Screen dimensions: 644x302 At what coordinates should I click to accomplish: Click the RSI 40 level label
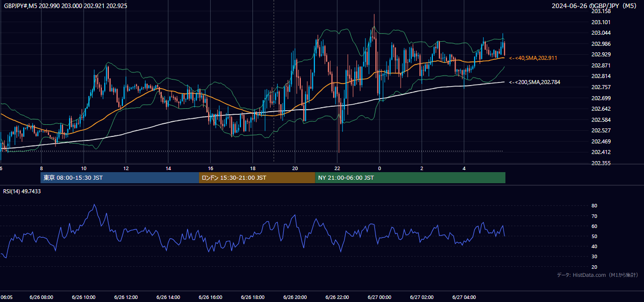tap(594, 246)
